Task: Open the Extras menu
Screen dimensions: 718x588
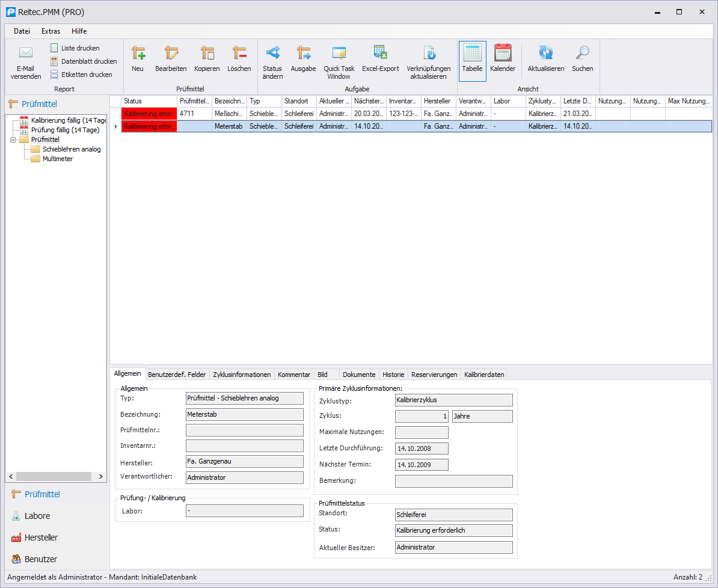Action: [51, 31]
